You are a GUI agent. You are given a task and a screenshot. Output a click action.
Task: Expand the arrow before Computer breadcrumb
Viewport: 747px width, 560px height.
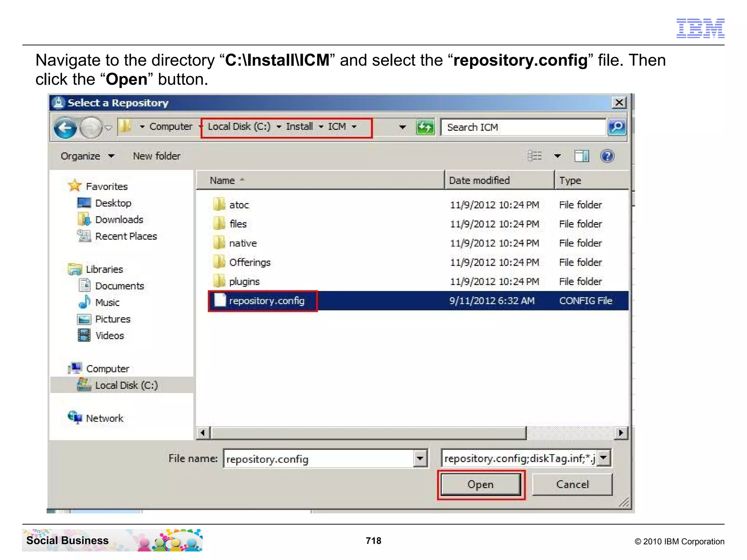(x=142, y=127)
